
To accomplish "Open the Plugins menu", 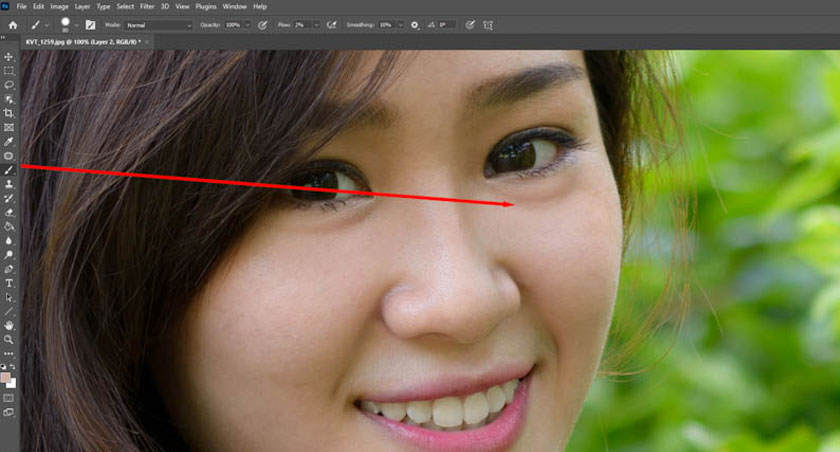I will coord(206,6).
